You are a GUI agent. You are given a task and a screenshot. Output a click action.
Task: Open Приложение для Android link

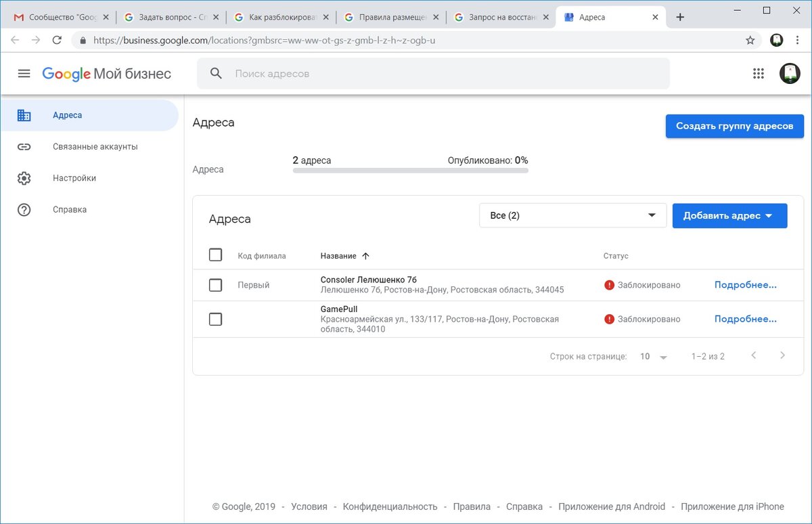[x=612, y=506]
